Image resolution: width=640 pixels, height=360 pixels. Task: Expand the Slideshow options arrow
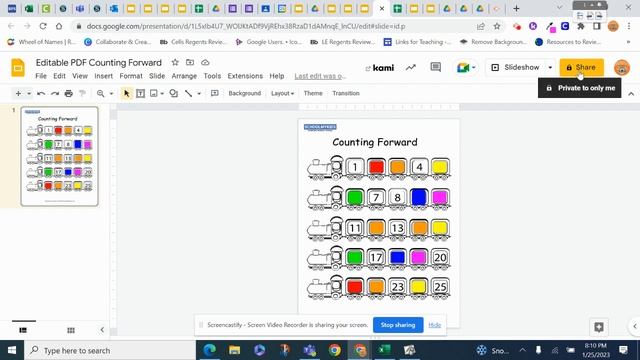coord(550,67)
